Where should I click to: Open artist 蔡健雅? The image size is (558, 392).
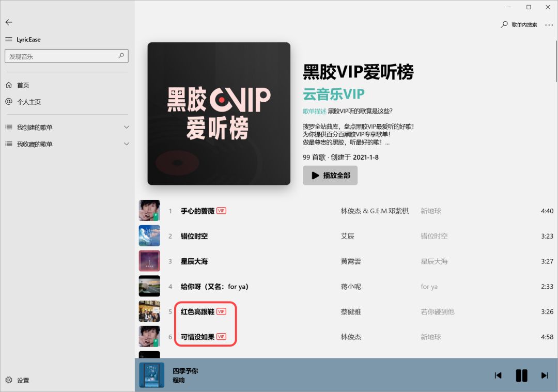tap(351, 312)
